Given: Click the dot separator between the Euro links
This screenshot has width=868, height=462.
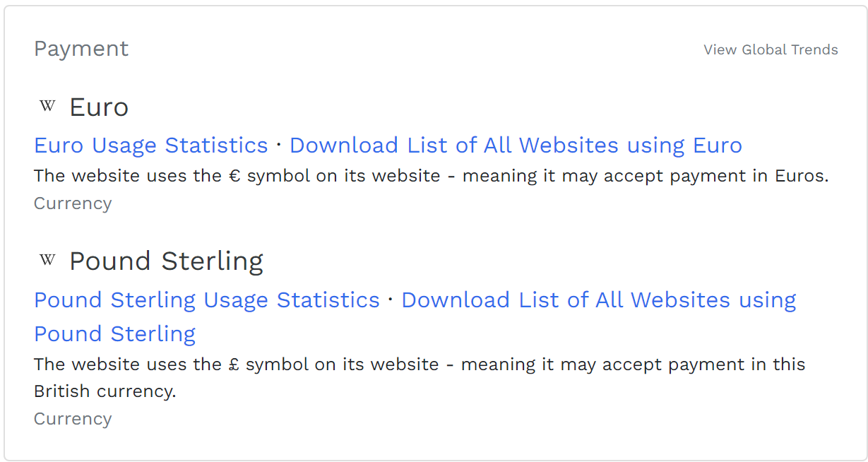Looking at the screenshot, I should click(279, 145).
